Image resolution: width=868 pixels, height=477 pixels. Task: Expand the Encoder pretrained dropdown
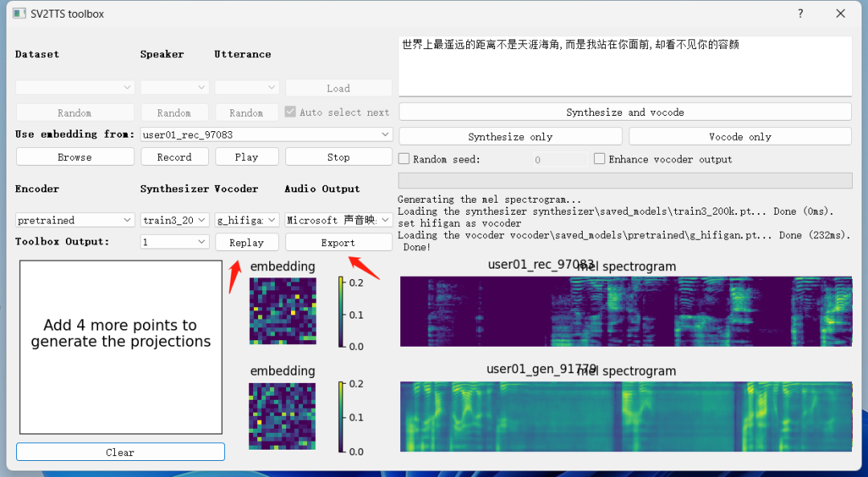pos(75,220)
